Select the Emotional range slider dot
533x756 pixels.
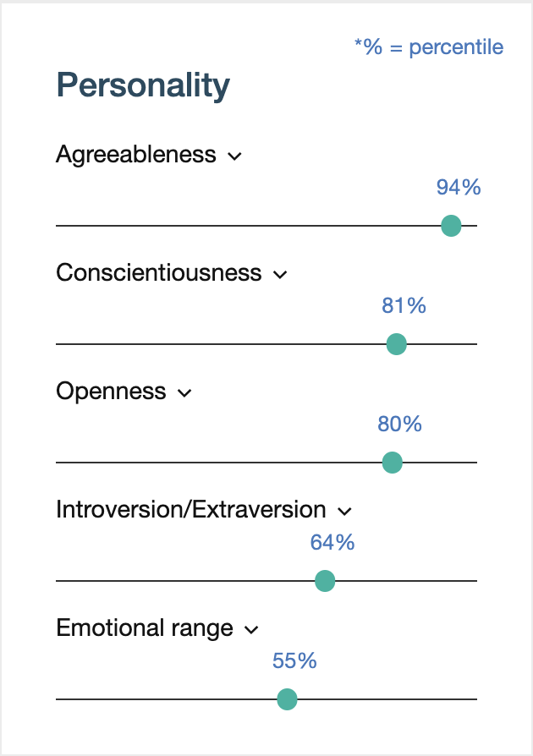287,699
